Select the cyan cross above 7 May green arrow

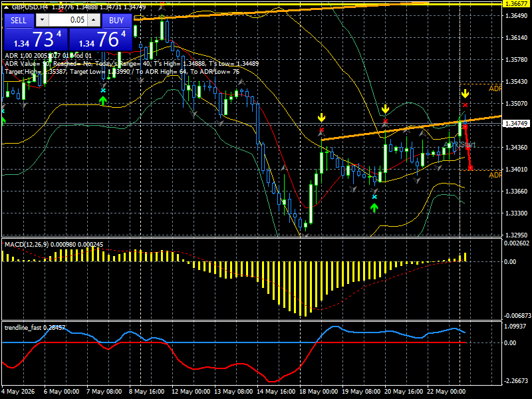(x=103, y=90)
